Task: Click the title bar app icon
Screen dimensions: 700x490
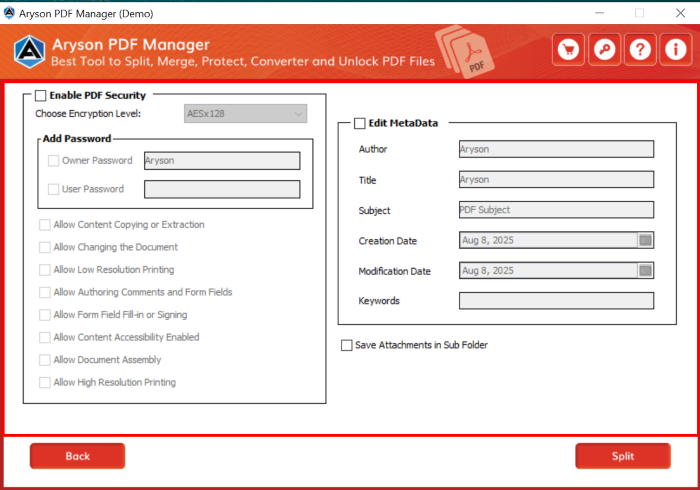Action: pos(9,13)
